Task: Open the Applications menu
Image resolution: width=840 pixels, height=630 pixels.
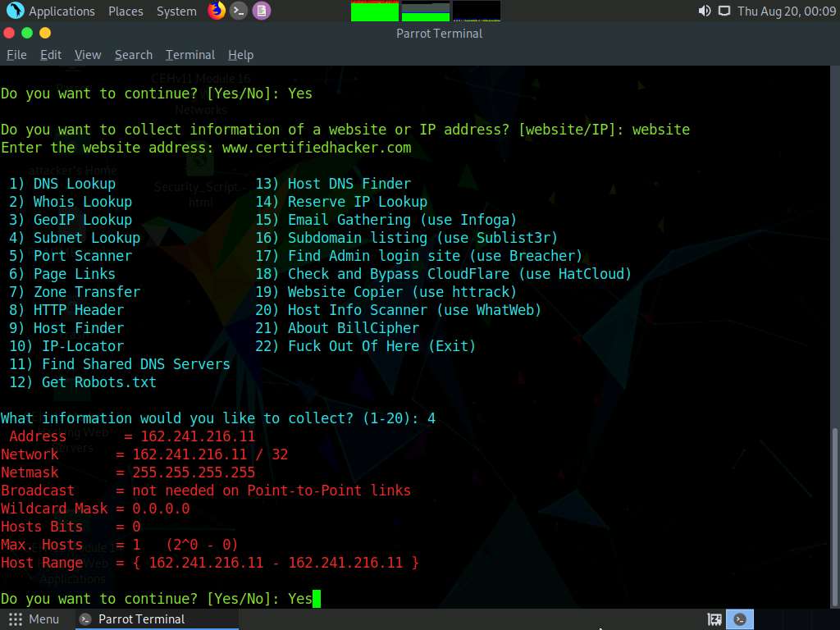Action: pos(62,11)
